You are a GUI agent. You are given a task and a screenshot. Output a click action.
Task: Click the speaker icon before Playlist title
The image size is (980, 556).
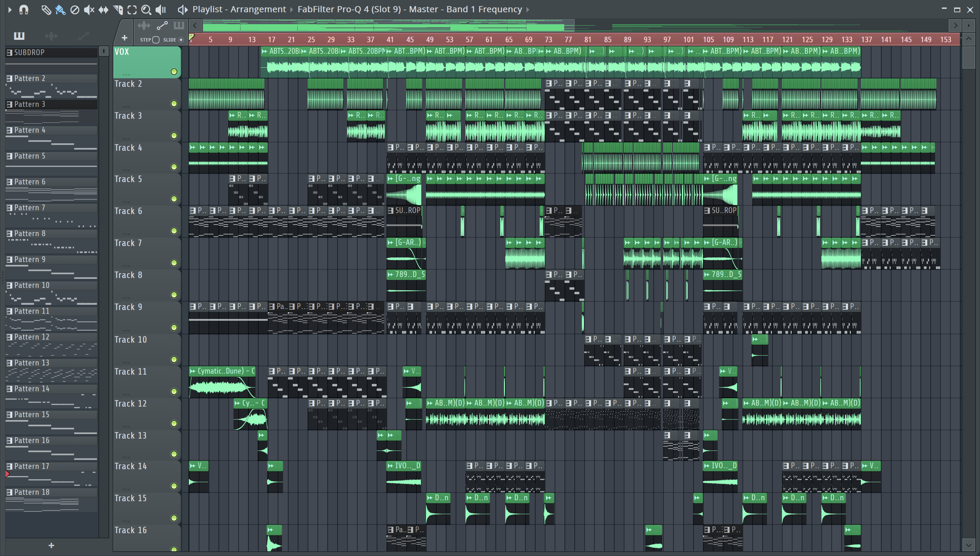182,10
